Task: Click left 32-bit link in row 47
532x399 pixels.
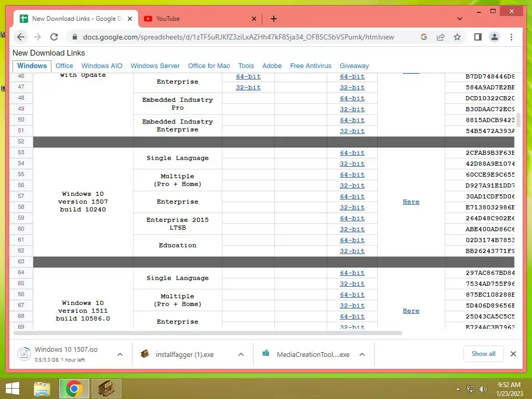Action: click(248, 87)
